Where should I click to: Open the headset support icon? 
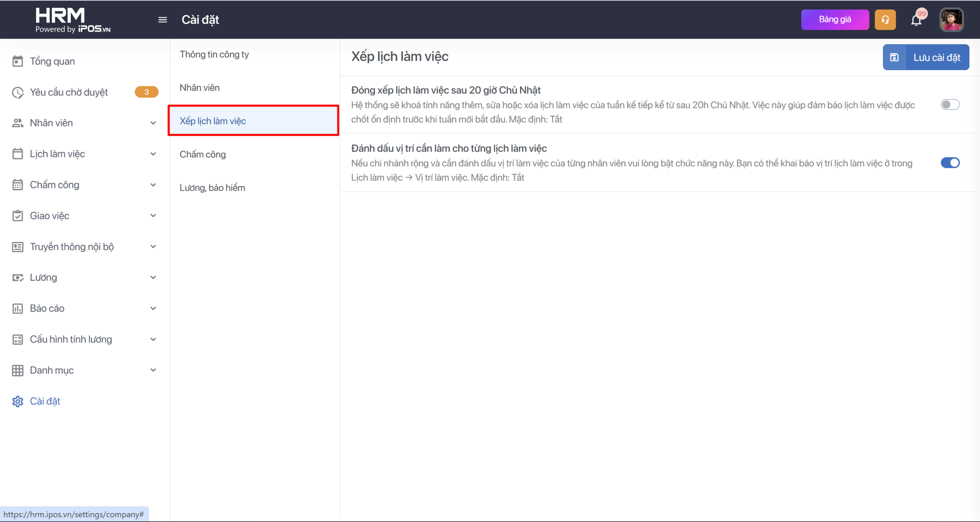[885, 20]
